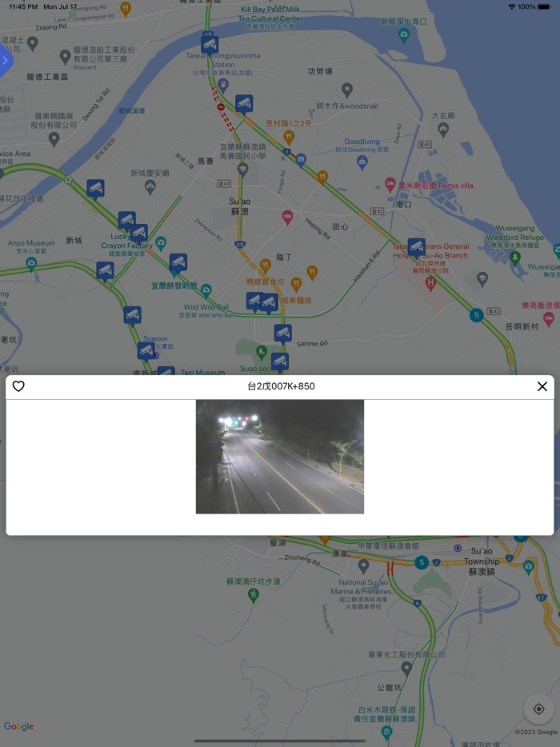This screenshot has height=747, width=560.
Task: Center map on my current location
Action: pyautogui.click(x=538, y=709)
